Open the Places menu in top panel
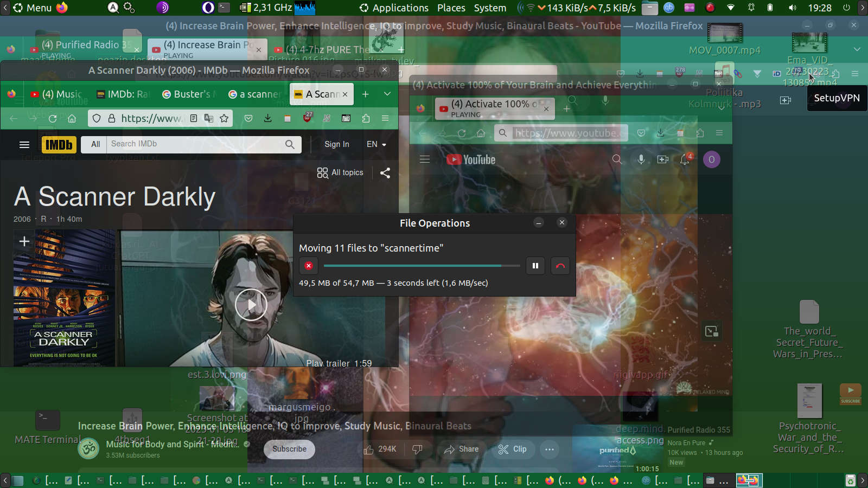 click(451, 8)
